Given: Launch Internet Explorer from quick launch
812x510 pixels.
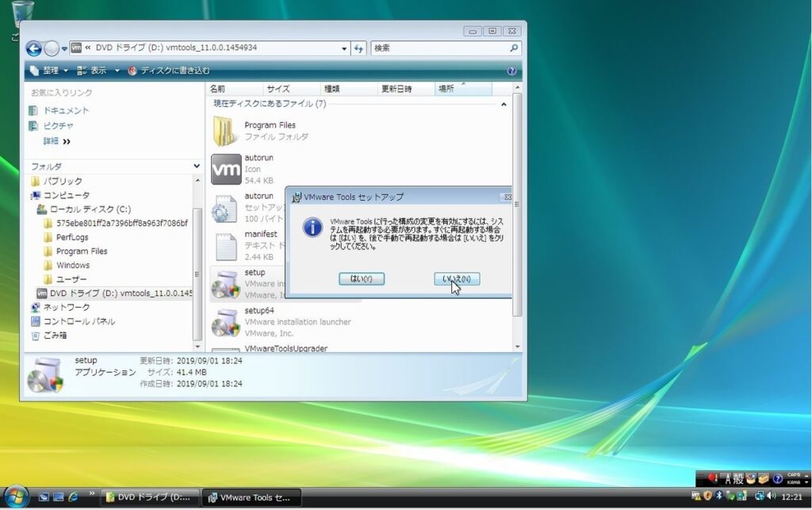Looking at the screenshot, I should point(73,497).
